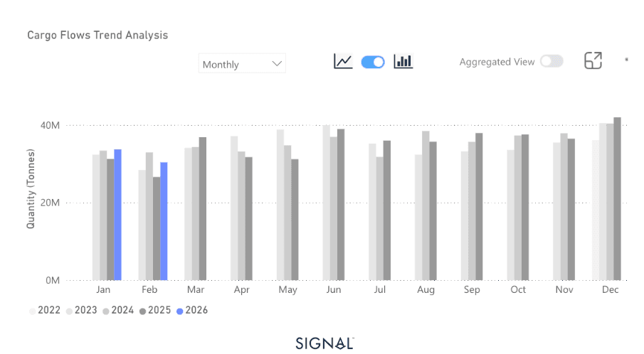This screenshot has width=644, height=354.
Task: Open the Monthly period dropdown
Action: coord(241,64)
